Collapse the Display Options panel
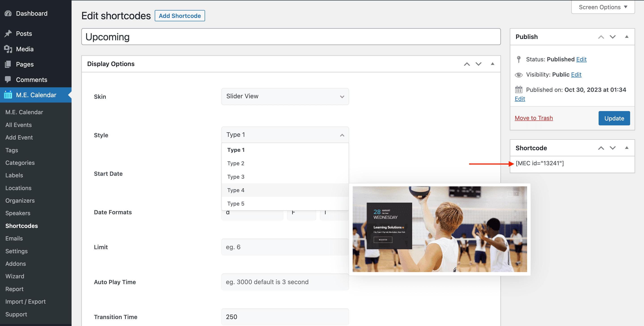The height and width of the screenshot is (326, 644). click(492, 64)
